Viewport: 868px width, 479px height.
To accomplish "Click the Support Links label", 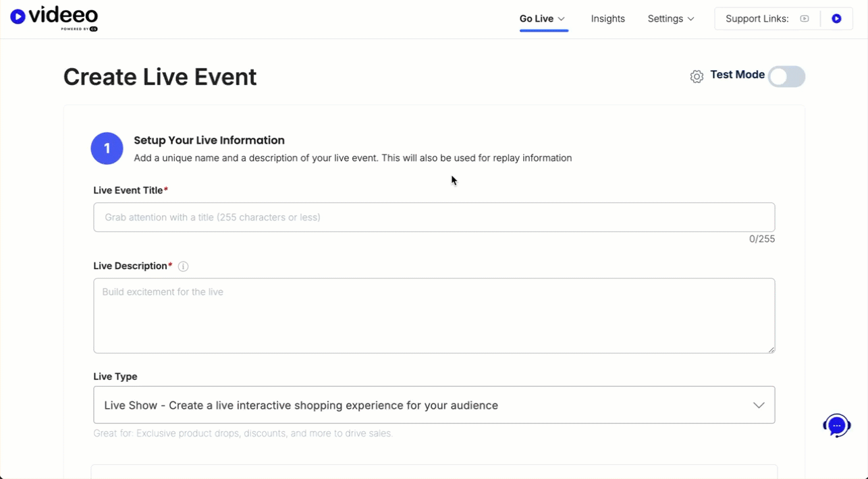I will [x=757, y=19].
